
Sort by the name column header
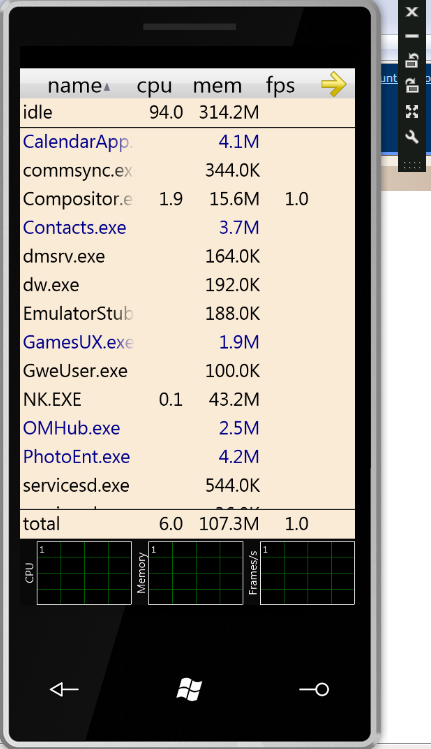coord(79,86)
